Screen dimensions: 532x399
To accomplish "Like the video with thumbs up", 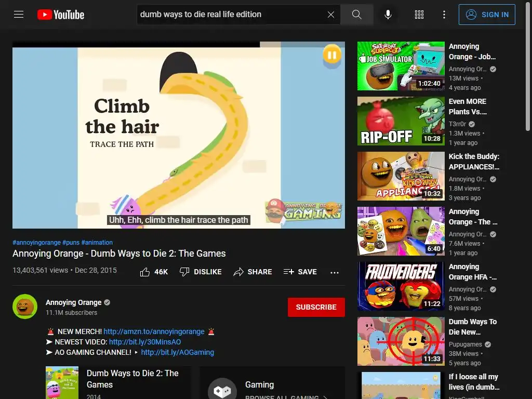I will pos(154,272).
